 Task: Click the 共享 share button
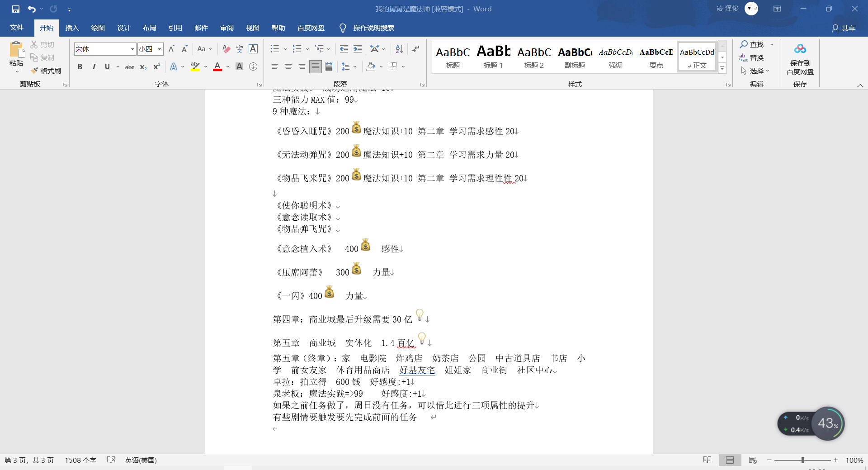[x=844, y=28]
